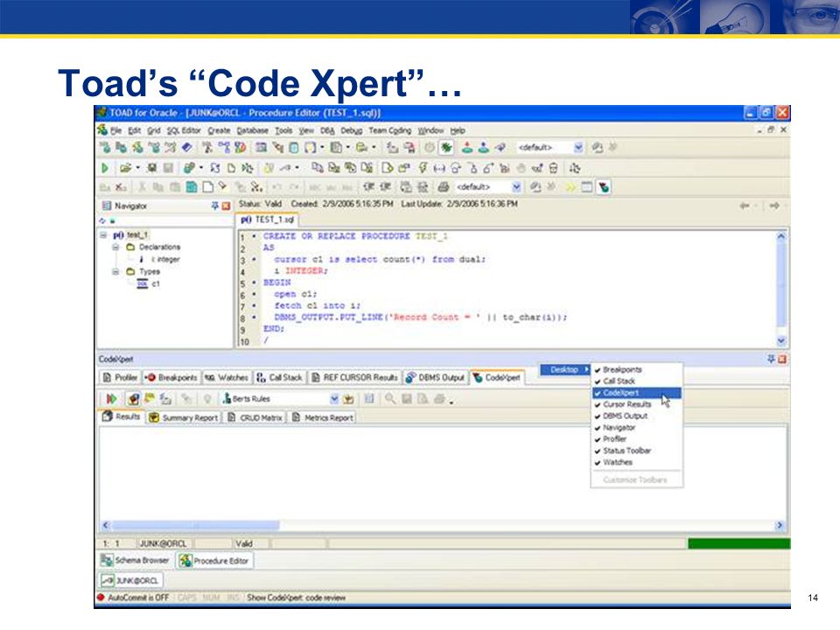
Task: Click the run review icon in CodeXpert toolbar
Action: coord(111,399)
